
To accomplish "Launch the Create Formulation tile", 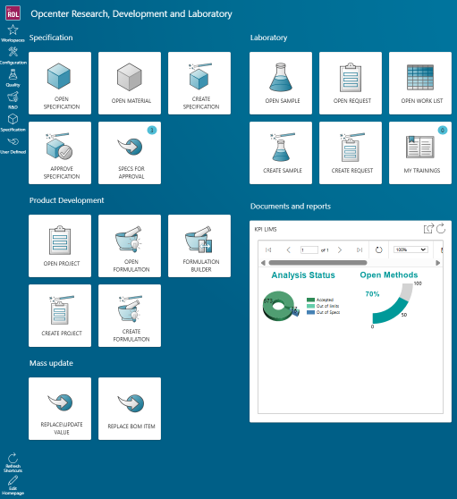I will (130, 315).
